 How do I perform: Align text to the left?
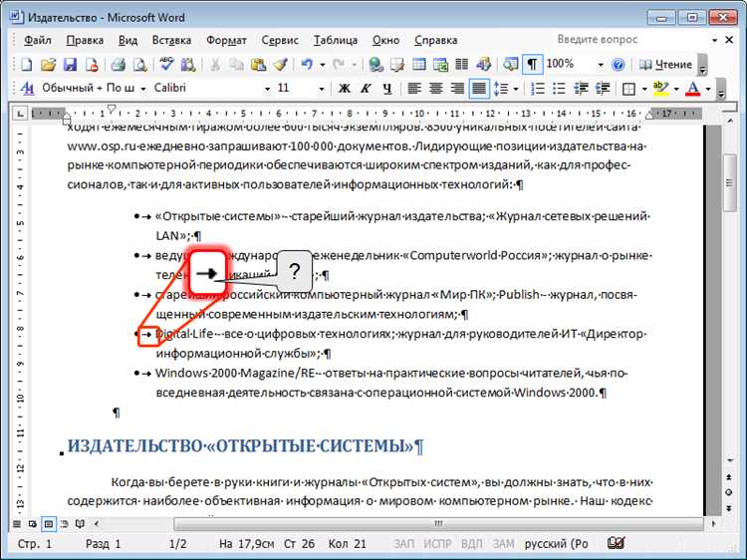point(414,88)
